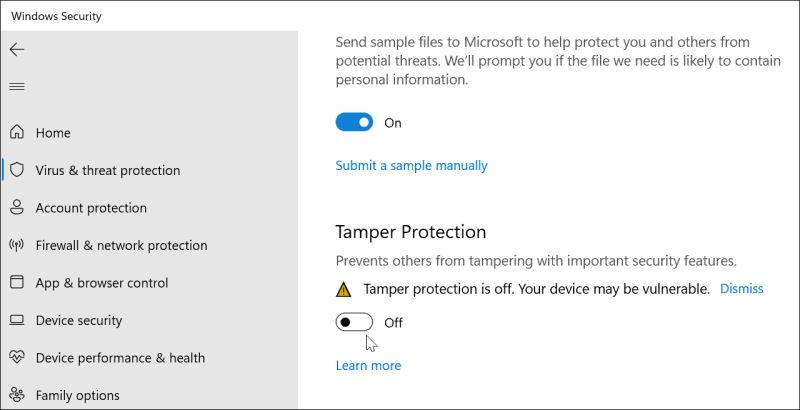The image size is (800, 410).
Task: Click the Device performance heart icon
Action: (x=17, y=357)
